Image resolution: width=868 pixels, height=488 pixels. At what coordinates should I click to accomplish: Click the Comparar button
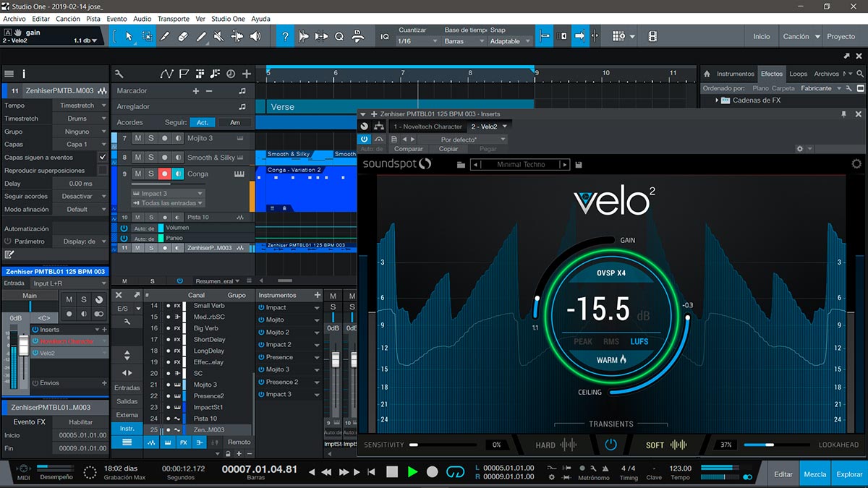[x=408, y=149]
